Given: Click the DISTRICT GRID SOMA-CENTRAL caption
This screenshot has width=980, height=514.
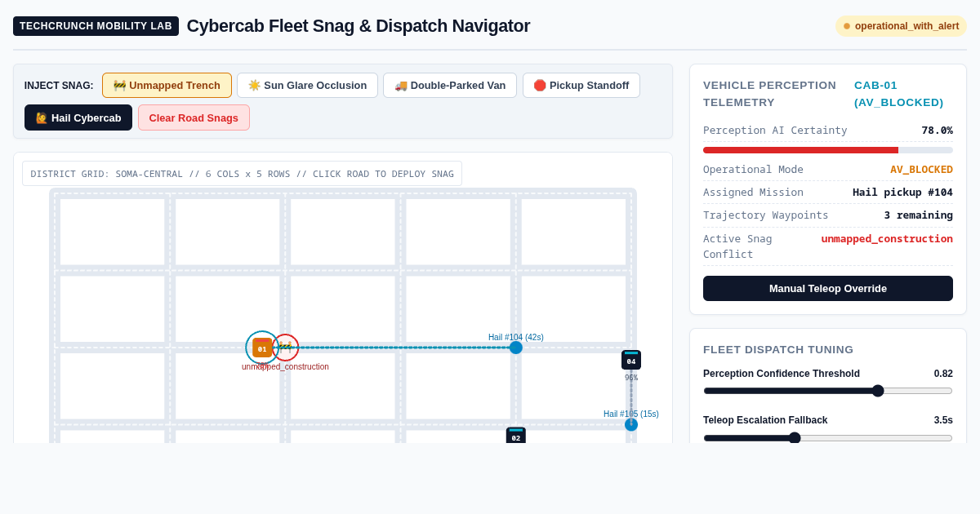Looking at the screenshot, I should 242,174.
